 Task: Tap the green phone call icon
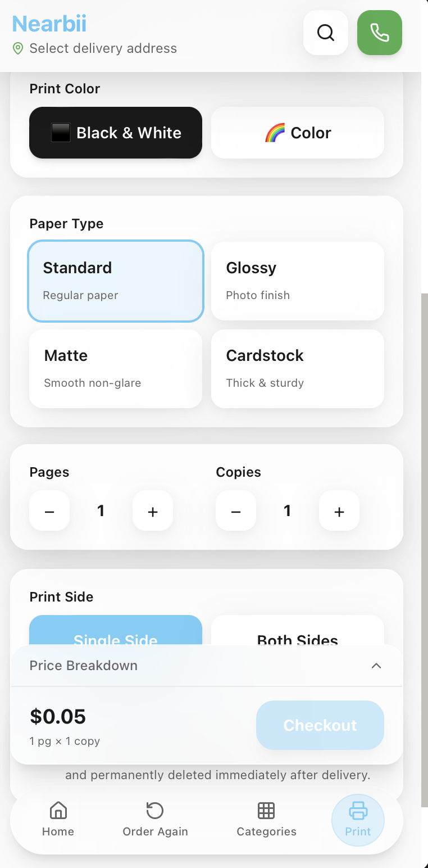click(x=379, y=33)
